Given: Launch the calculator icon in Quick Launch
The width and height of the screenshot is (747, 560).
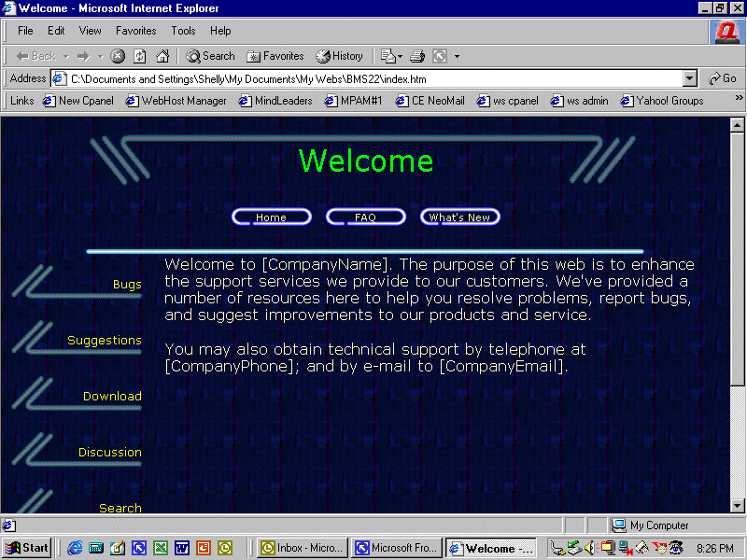Looking at the screenshot, I should click(96, 548).
